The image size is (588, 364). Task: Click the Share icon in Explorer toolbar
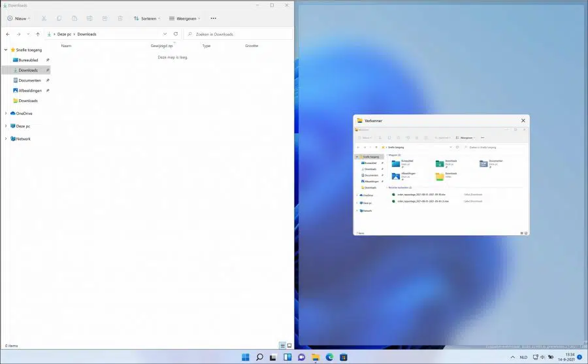pos(105,18)
